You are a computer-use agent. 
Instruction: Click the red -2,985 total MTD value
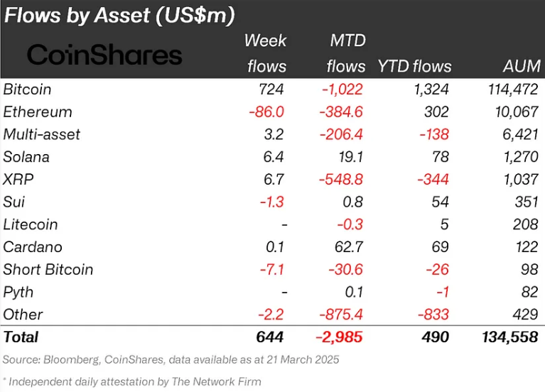pyautogui.click(x=339, y=337)
